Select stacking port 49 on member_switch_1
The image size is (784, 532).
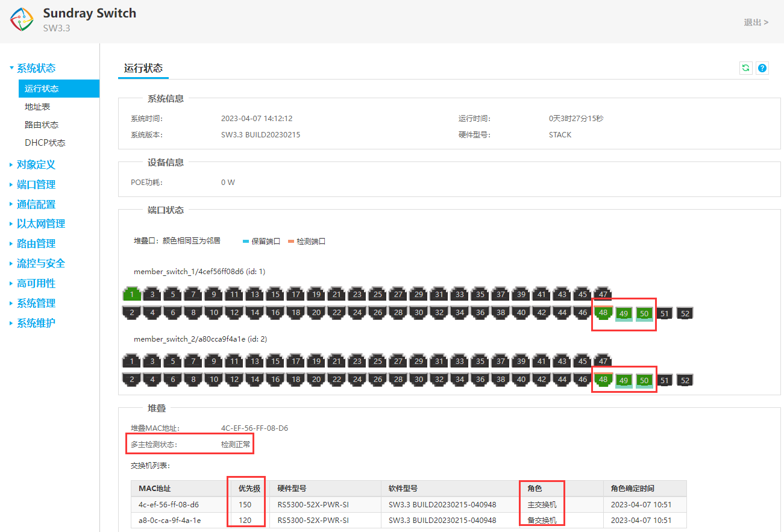[x=624, y=314]
